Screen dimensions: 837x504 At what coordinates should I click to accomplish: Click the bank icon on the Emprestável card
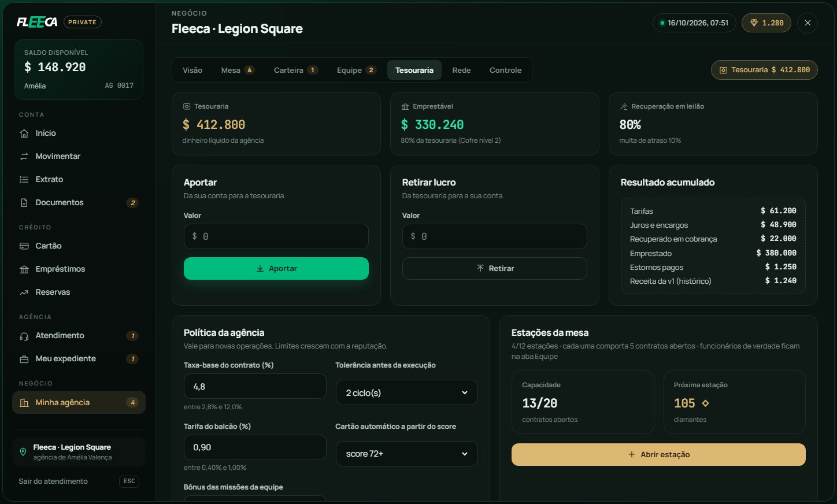click(405, 106)
